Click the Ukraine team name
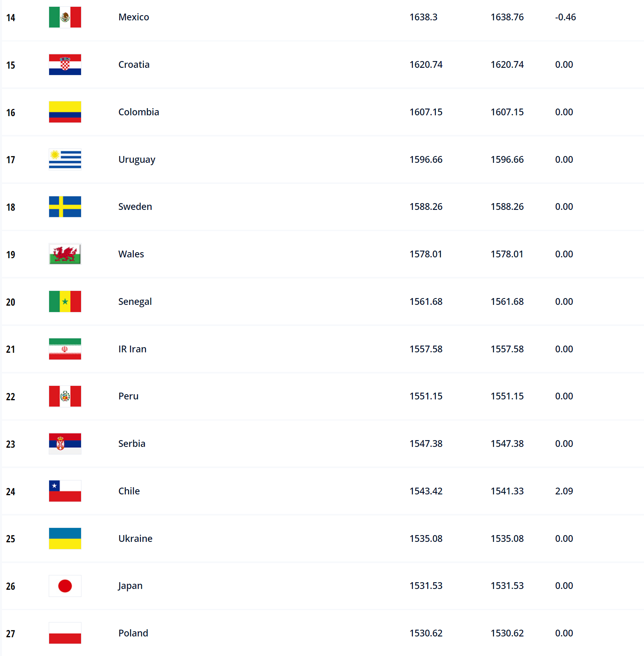Viewport: 644px width, 656px height. (x=135, y=539)
